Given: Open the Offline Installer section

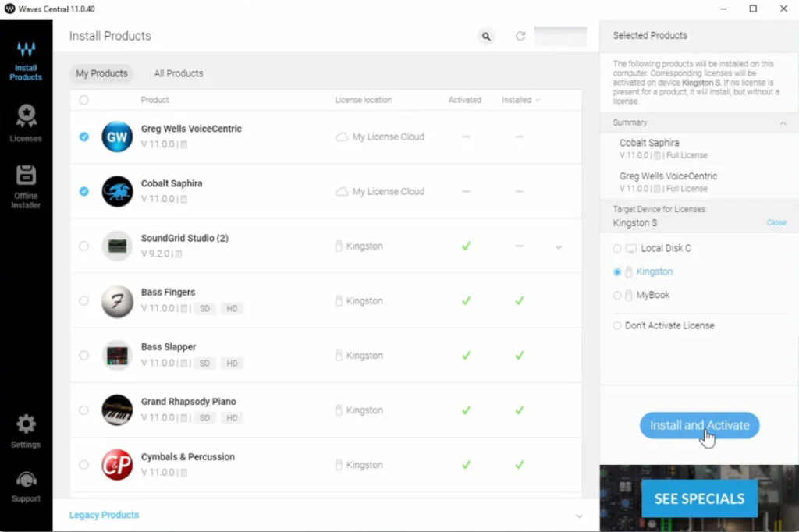Looking at the screenshot, I should click(x=26, y=187).
